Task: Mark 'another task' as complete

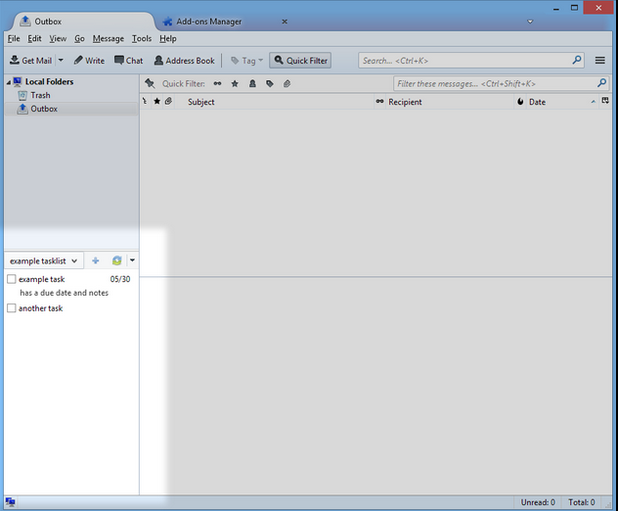Action: click(12, 308)
